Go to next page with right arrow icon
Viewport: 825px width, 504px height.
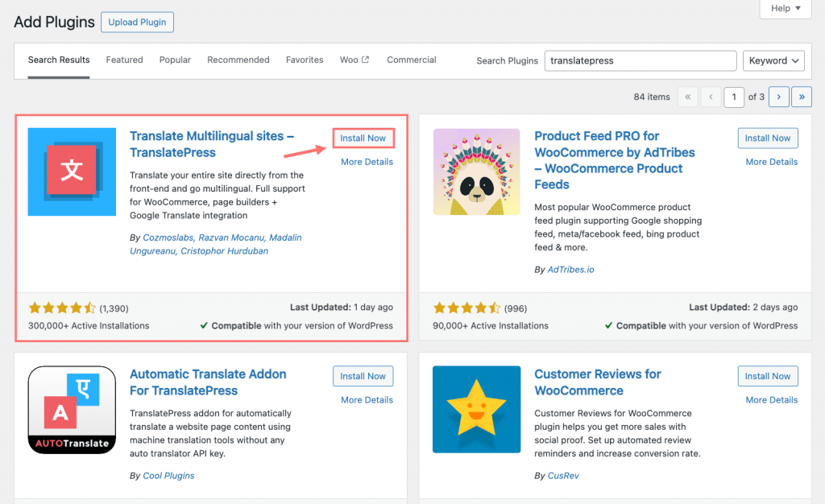[778, 96]
